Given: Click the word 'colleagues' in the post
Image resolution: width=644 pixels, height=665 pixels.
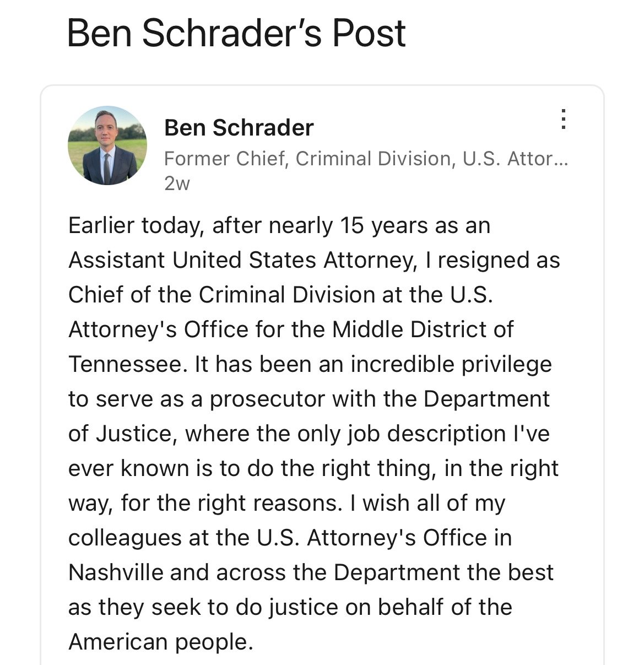Looking at the screenshot, I should (125, 538).
